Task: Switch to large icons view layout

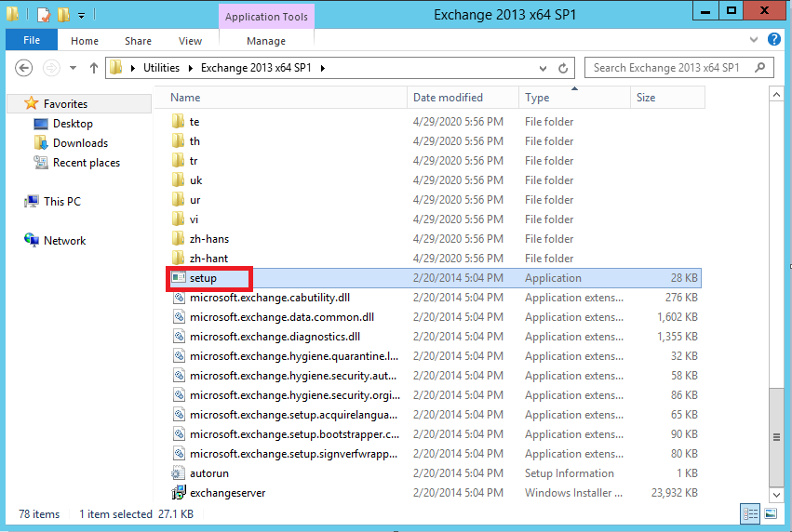Action: coord(771,513)
